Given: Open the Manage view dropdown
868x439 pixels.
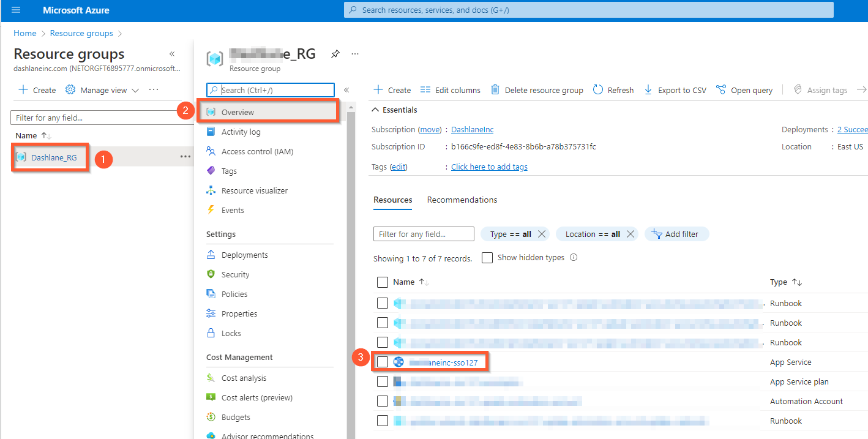Looking at the screenshot, I should tap(102, 90).
